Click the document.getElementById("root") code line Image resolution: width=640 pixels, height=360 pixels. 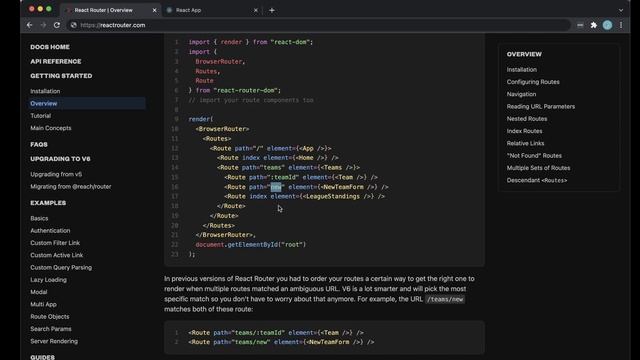click(x=251, y=244)
